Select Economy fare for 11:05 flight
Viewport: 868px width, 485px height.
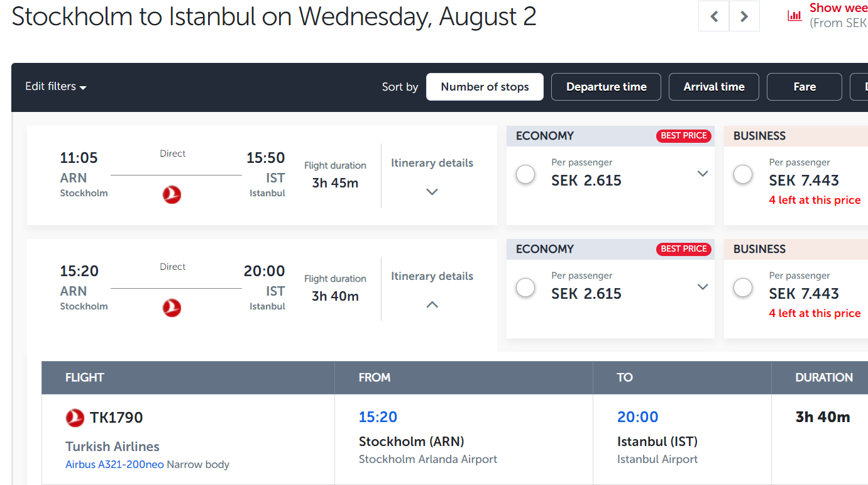[525, 174]
